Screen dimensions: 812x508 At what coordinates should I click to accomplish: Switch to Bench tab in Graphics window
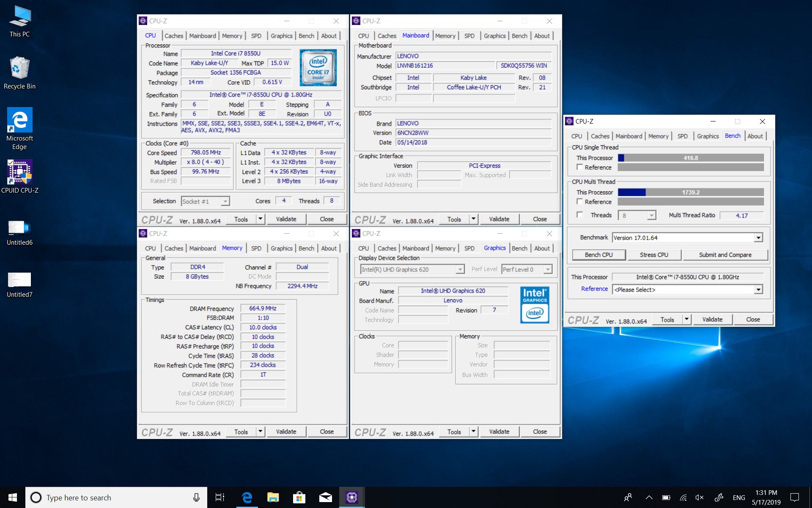click(x=519, y=248)
